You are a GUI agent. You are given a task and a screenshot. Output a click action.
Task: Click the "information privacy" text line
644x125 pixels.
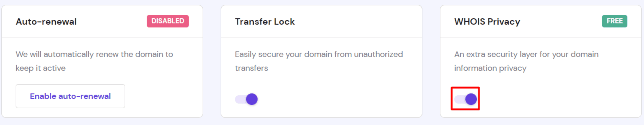coord(490,68)
